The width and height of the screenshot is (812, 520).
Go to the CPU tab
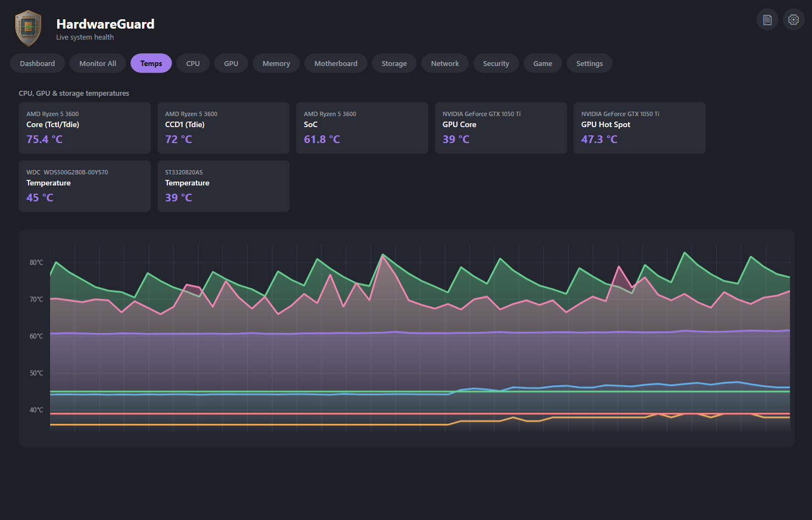pyautogui.click(x=193, y=63)
